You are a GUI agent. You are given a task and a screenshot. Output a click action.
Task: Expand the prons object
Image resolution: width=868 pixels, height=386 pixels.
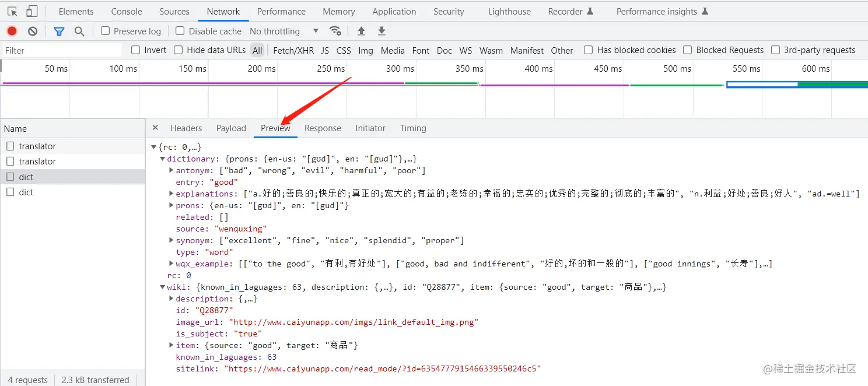click(x=171, y=205)
